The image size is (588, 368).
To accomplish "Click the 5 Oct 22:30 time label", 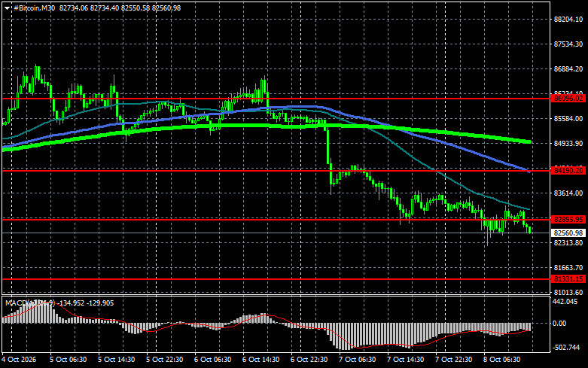I will tap(165, 360).
